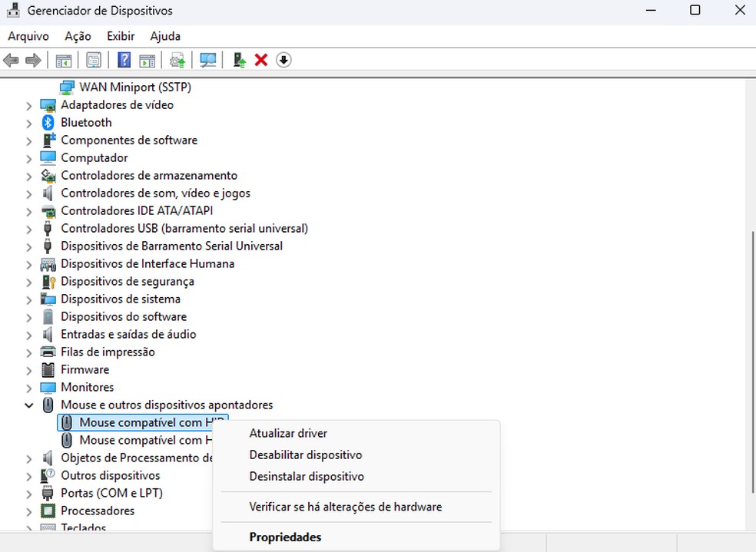This screenshot has height=552, width=756.
Task: Open the Ajuda menu
Action: click(x=165, y=36)
